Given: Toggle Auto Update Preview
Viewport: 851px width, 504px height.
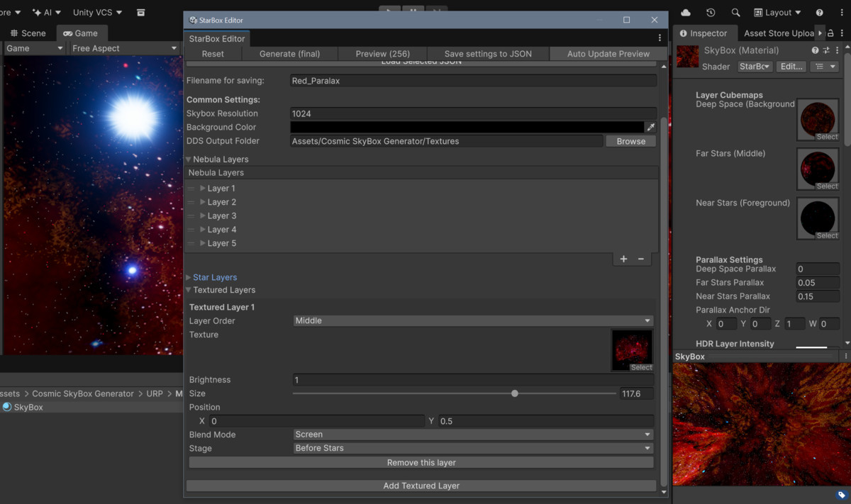Looking at the screenshot, I should tap(608, 54).
